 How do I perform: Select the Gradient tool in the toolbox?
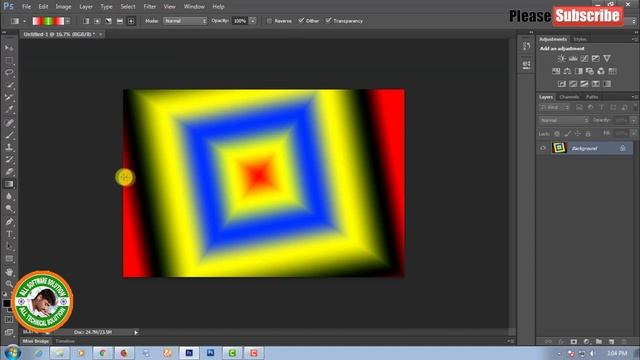click(9, 184)
